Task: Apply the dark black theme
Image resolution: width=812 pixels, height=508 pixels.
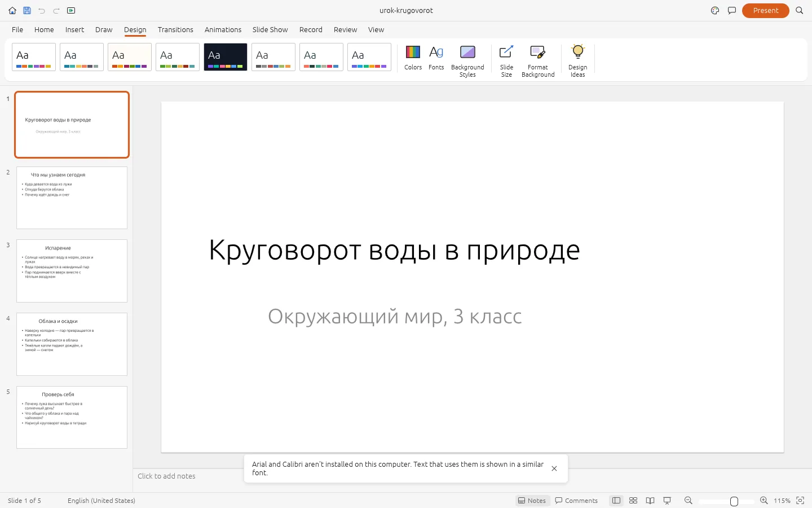Action: (226, 57)
